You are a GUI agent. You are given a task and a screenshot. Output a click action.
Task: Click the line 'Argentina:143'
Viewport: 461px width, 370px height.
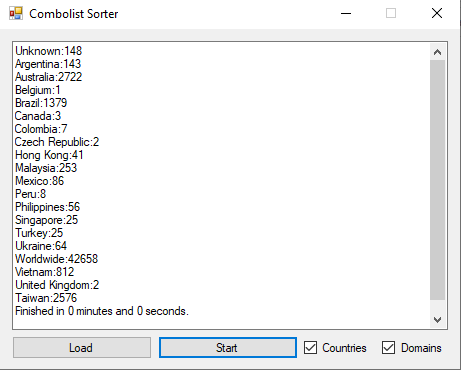[48, 64]
